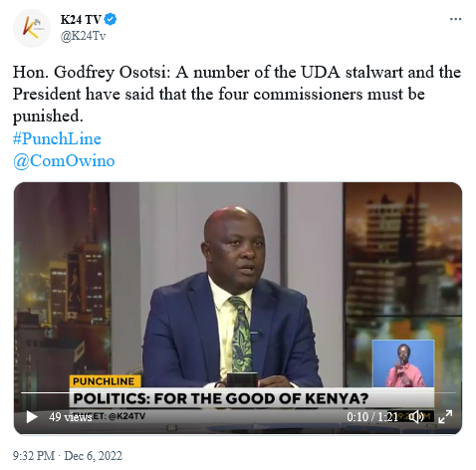Viewport: 476px width, 470px height.
Task: Click the speaker in the blue suit
Action: [232, 299]
